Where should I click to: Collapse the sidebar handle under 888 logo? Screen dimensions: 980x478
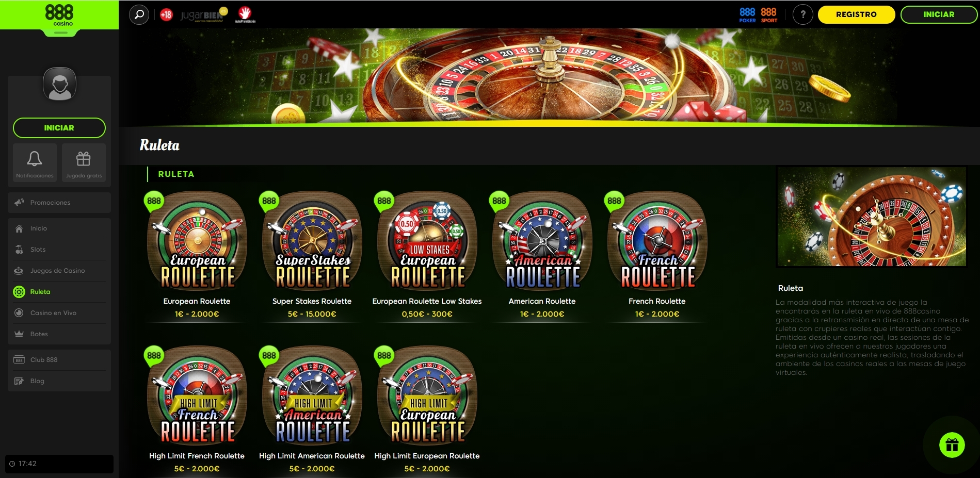coord(60,33)
